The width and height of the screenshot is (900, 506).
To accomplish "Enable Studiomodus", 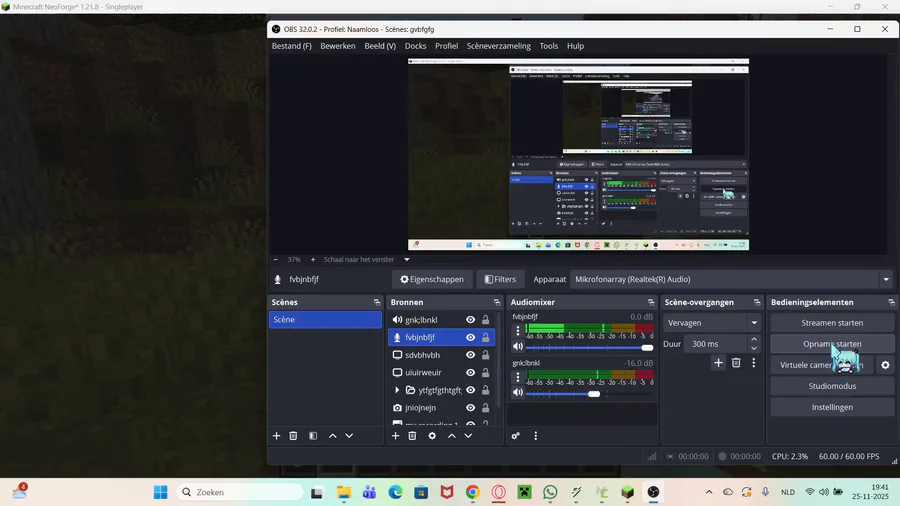I will (x=832, y=386).
